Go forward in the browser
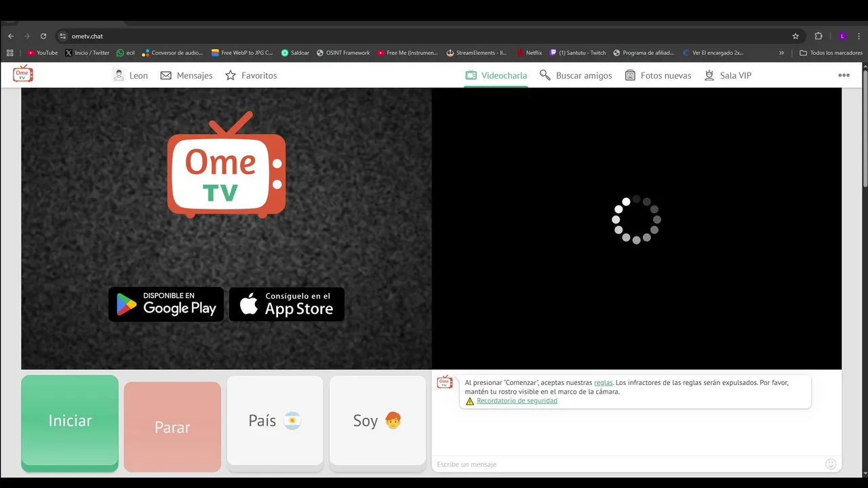 [x=27, y=36]
